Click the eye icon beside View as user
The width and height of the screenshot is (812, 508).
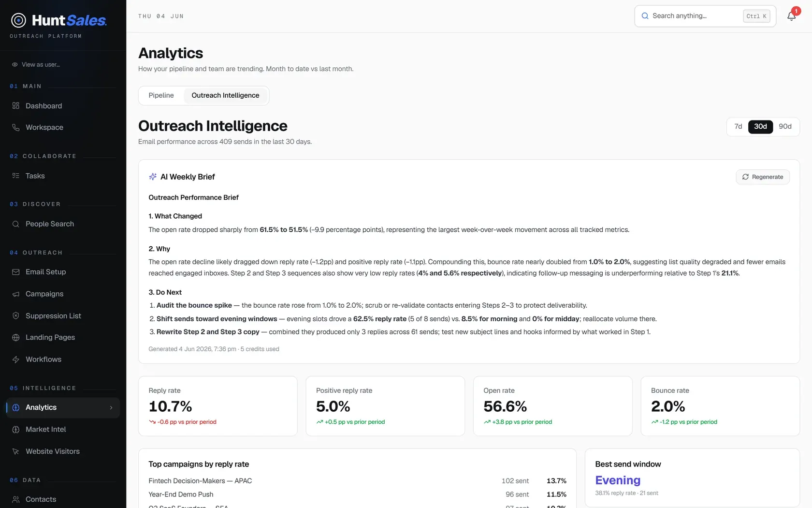click(15, 64)
